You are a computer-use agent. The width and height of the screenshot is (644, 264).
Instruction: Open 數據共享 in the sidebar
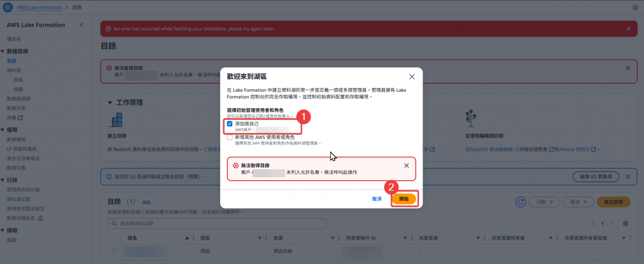pos(16,108)
